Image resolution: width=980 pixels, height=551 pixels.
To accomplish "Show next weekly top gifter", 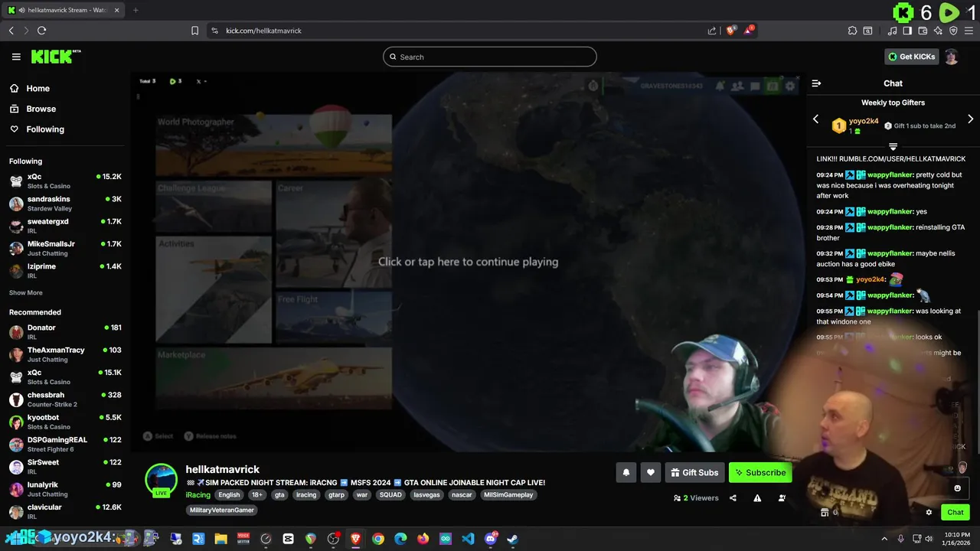I will (970, 119).
